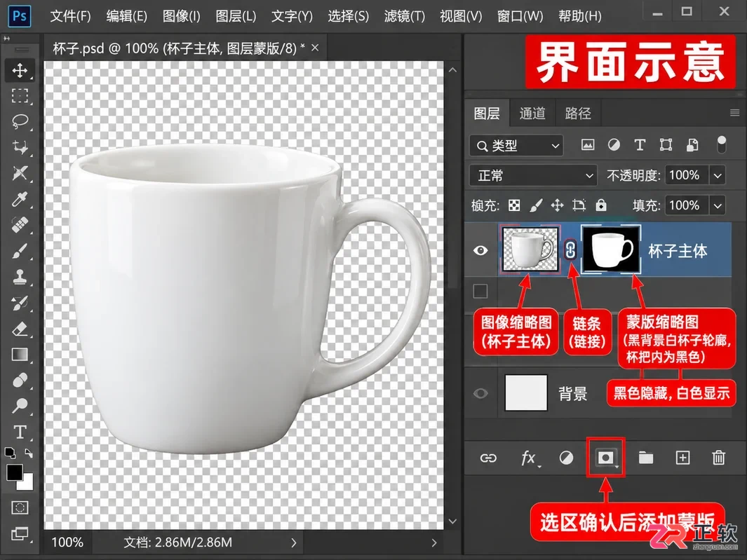The width and height of the screenshot is (747, 560).
Task: Select the Eraser tool
Action: pyautogui.click(x=20, y=329)
